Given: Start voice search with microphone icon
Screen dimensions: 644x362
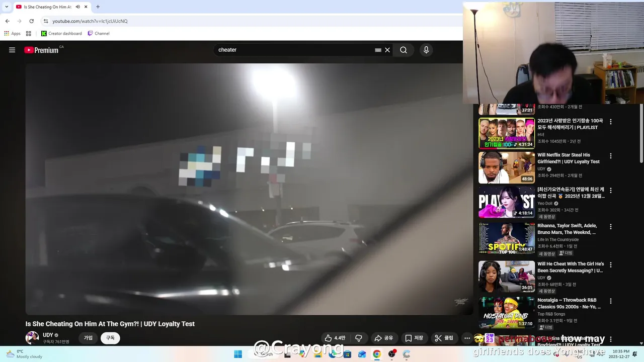Looking at the screenshot, I should pyautogui.click(x=426, y=50).
